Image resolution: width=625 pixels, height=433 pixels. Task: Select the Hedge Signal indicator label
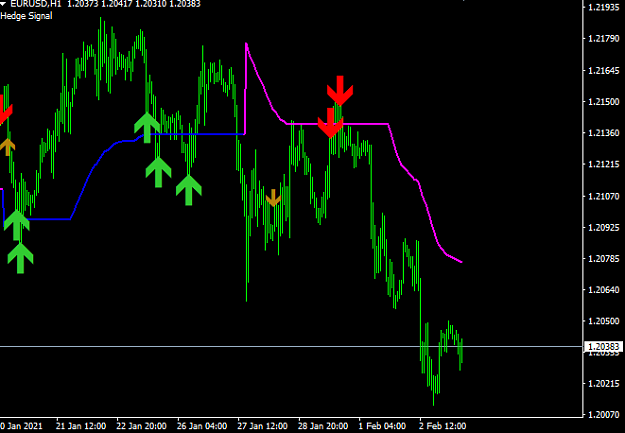pos(26,16)
